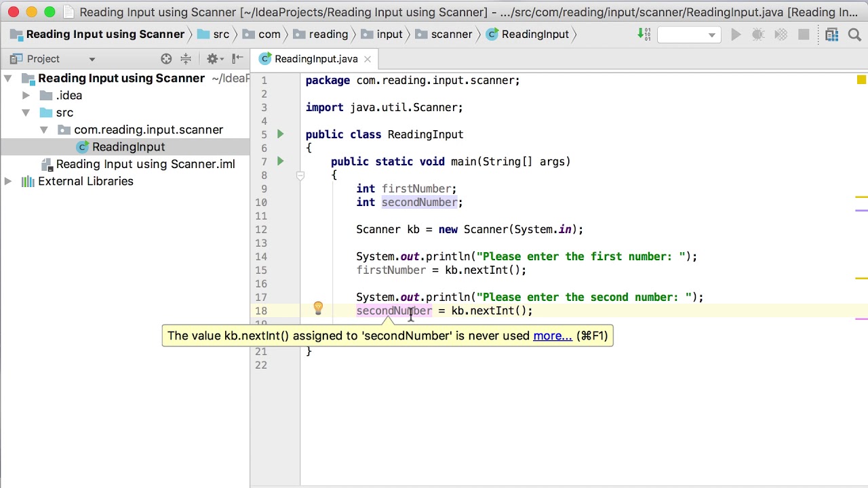Viewport: 868px width, 488px height.
Task: Click the run gutter arrow on line 5
Action: click(x=280, y=134)
